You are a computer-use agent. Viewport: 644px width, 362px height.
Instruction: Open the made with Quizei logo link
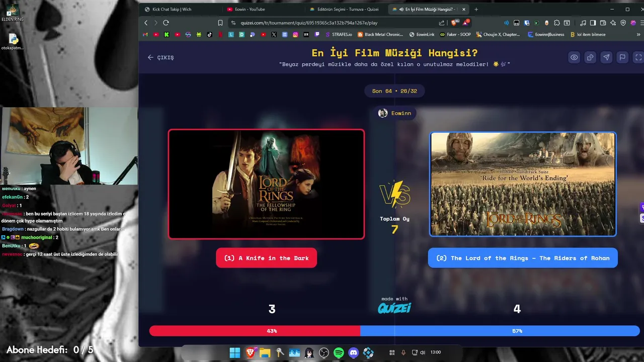pos(394,305)
